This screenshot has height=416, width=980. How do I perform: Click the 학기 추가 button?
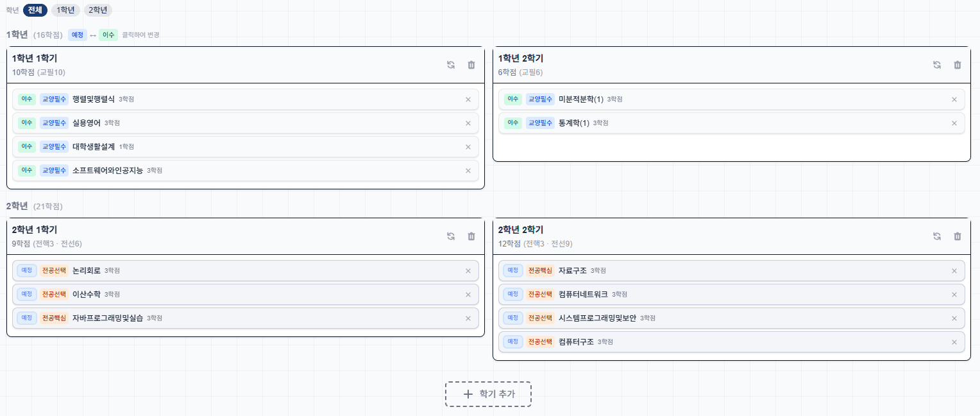tap(488, 394)
